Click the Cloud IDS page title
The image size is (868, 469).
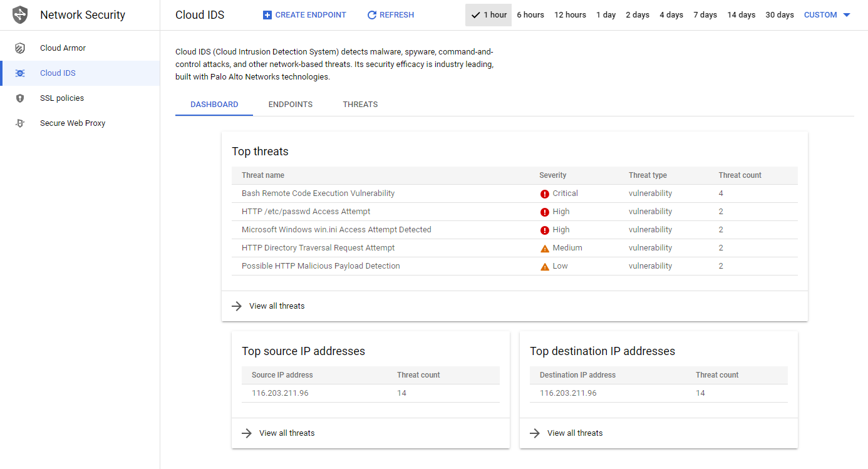point(200,15)
